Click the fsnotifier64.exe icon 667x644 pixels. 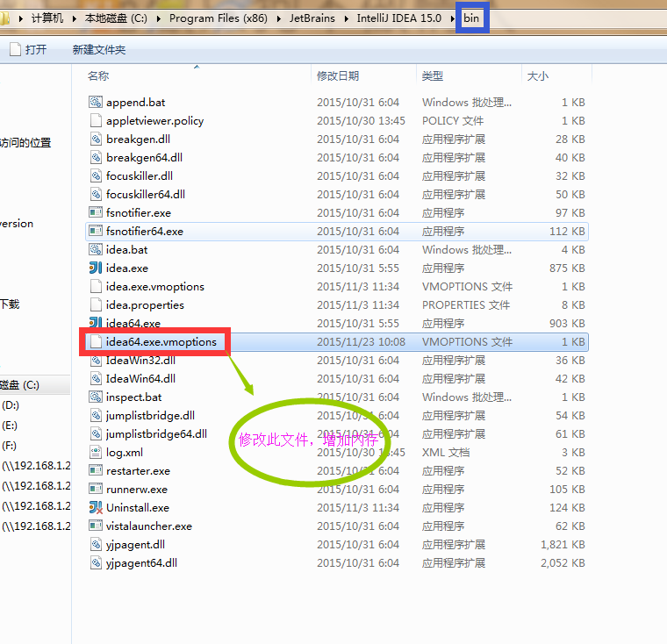click(x=96, y=231)
